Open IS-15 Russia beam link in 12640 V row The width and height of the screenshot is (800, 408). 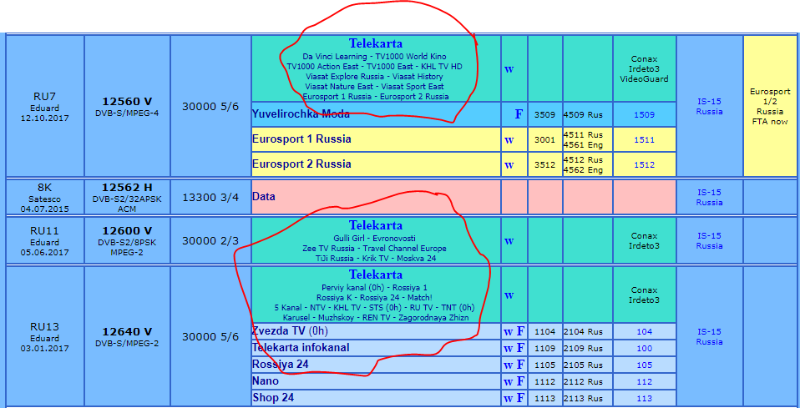[x=709, y=337]
